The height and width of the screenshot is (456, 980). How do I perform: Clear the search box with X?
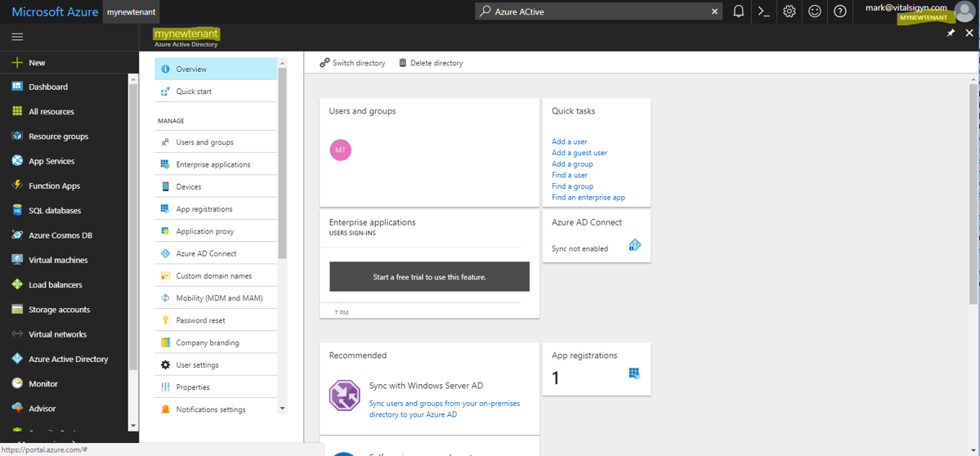tap(714, 11)
